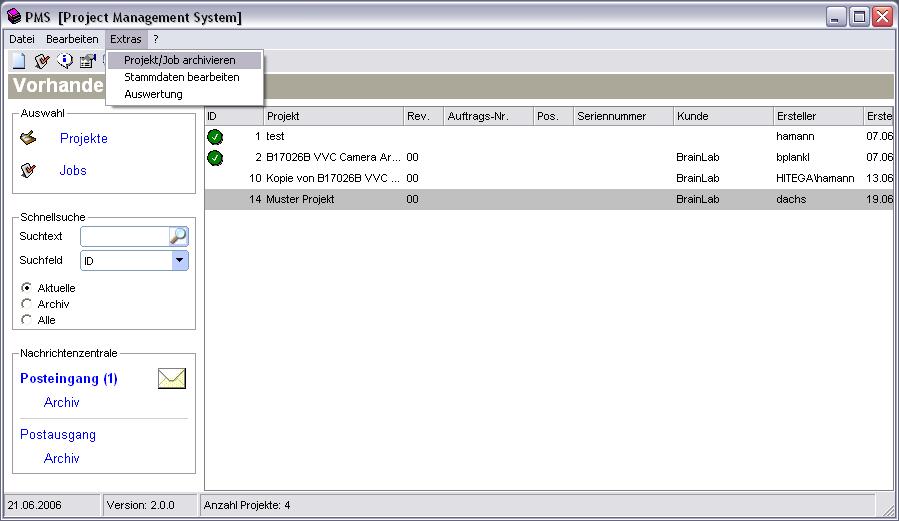Choose Projekt/Job archivieren from Extras menu
The height and width of the screenshot is (521, 899).
click(180, 60)
